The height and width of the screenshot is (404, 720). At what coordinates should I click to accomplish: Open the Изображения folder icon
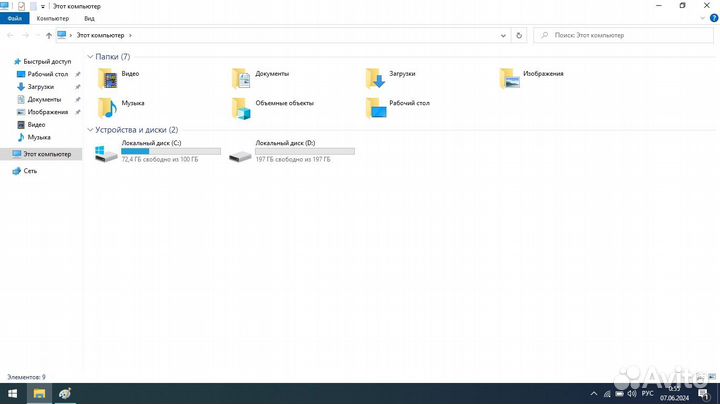click(509, 77)
